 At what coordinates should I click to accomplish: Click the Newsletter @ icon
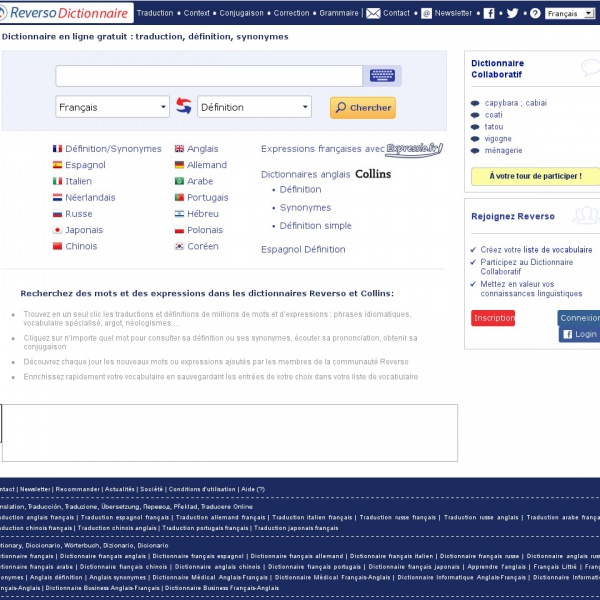(426, 13)
